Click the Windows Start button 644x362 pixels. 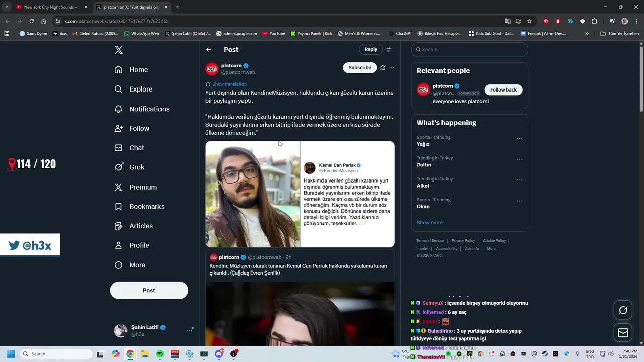11,354
